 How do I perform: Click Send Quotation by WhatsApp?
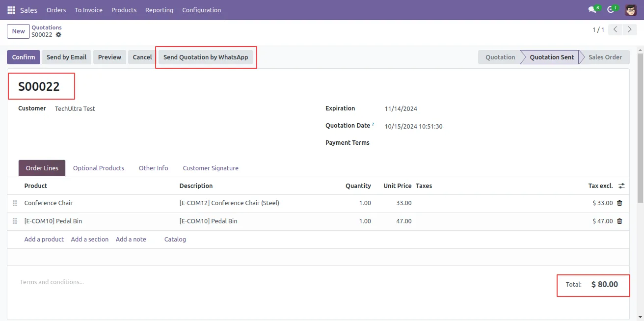[x=206, y=57]
